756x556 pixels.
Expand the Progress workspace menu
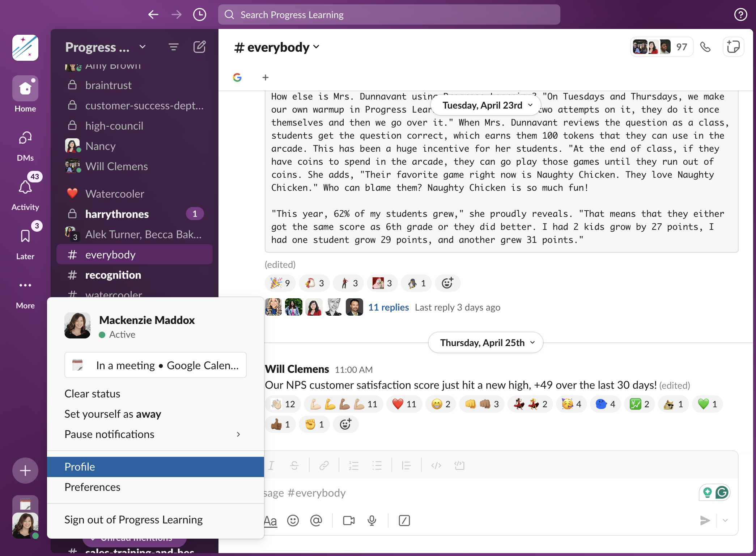pyautogui.click(x=143, y=47)
